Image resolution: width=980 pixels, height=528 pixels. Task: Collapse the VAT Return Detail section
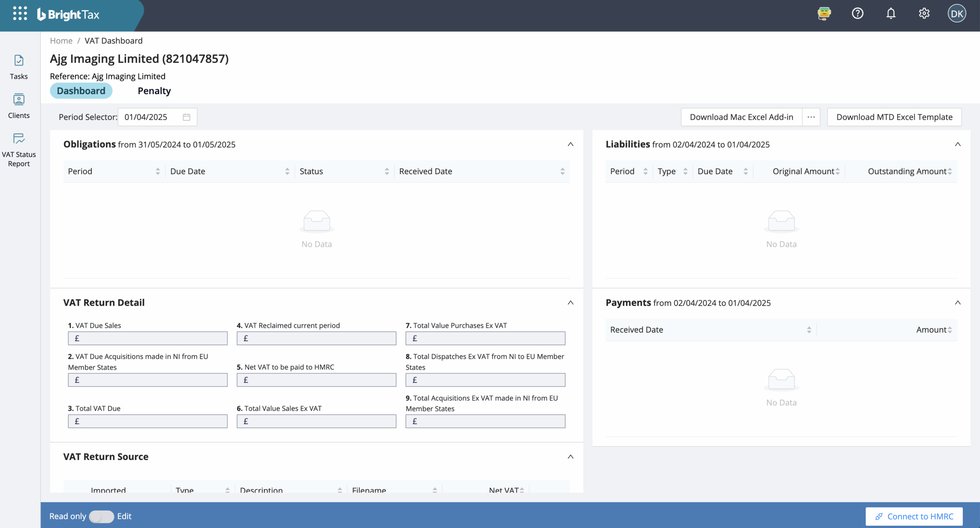click(x=570, y=302)
